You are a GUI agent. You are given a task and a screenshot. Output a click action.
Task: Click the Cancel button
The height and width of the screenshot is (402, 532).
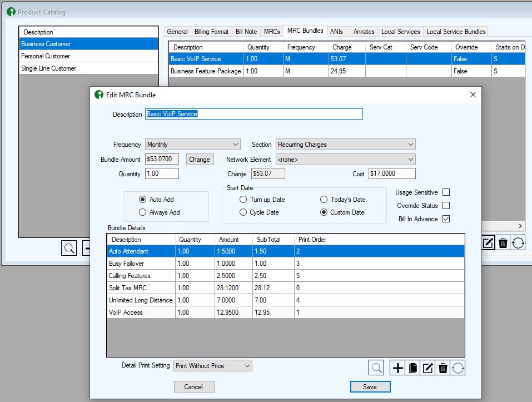(x=193, y=387)
